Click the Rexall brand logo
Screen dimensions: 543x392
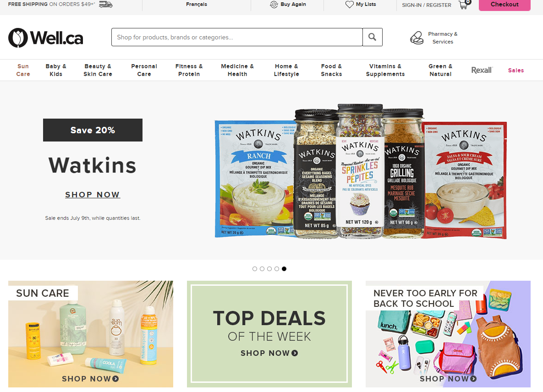click(x=482, y=70)
